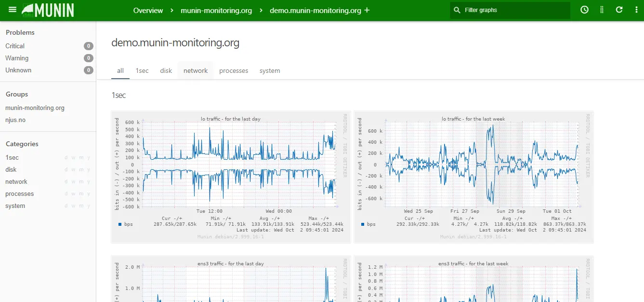Click the 'm' month link beside network
The width and height of the screenshot is (644, 302).
click(x=81, y=182)
